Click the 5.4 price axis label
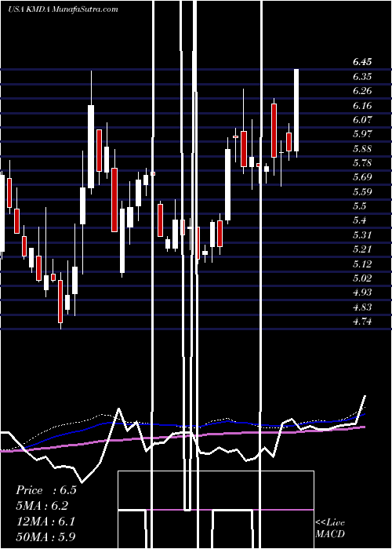Viewport: 392px width, 549px height. [359, 220]
